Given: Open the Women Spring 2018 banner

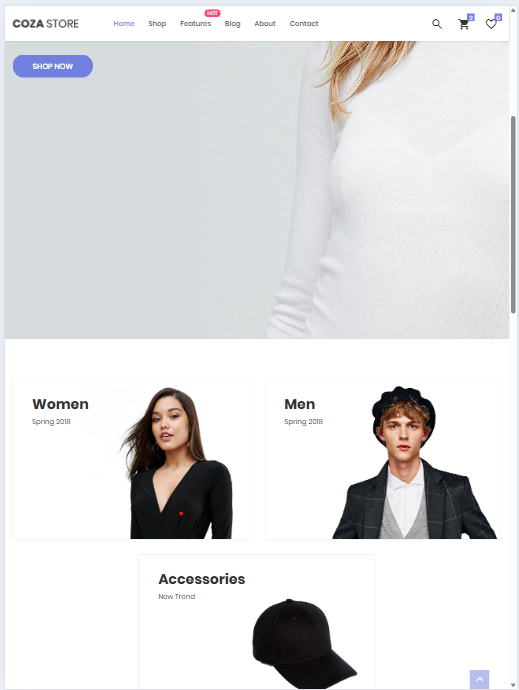Looking at the screenshot, I should coord(131,459).
